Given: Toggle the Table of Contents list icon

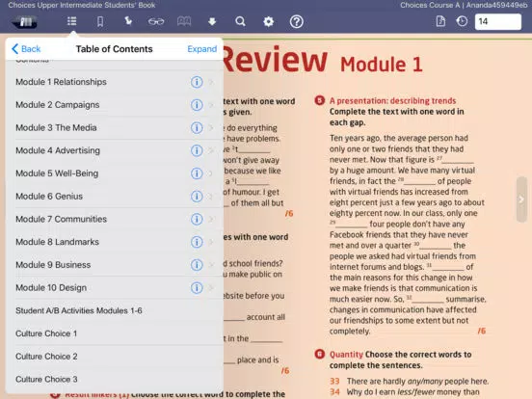Looking at the screenshot, I should tap(71, 21).
